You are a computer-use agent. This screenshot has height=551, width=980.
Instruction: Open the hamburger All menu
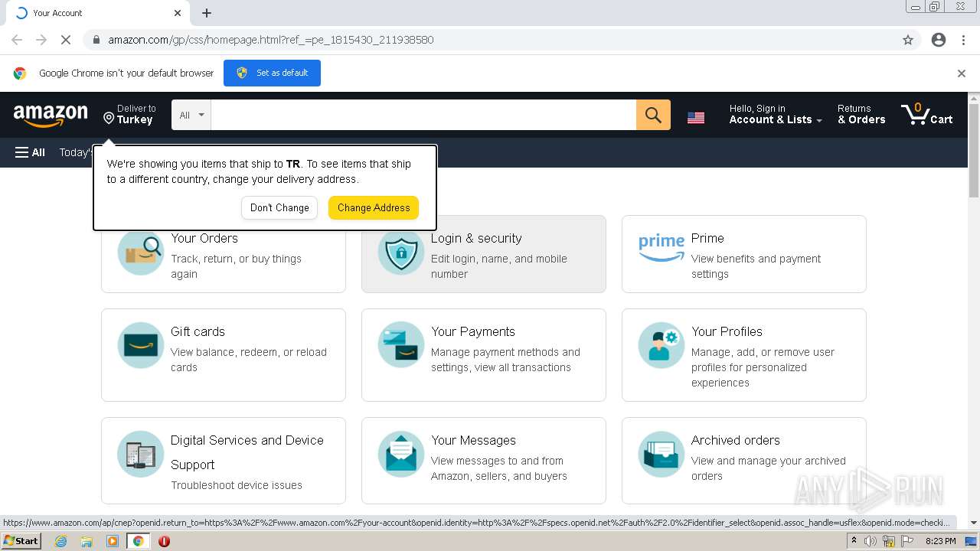[x=30, y=152]
